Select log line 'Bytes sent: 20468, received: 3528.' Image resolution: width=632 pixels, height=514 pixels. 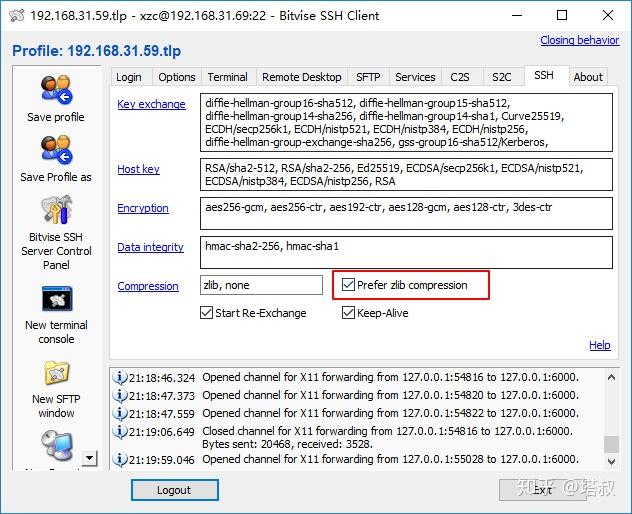pos(287,444)
